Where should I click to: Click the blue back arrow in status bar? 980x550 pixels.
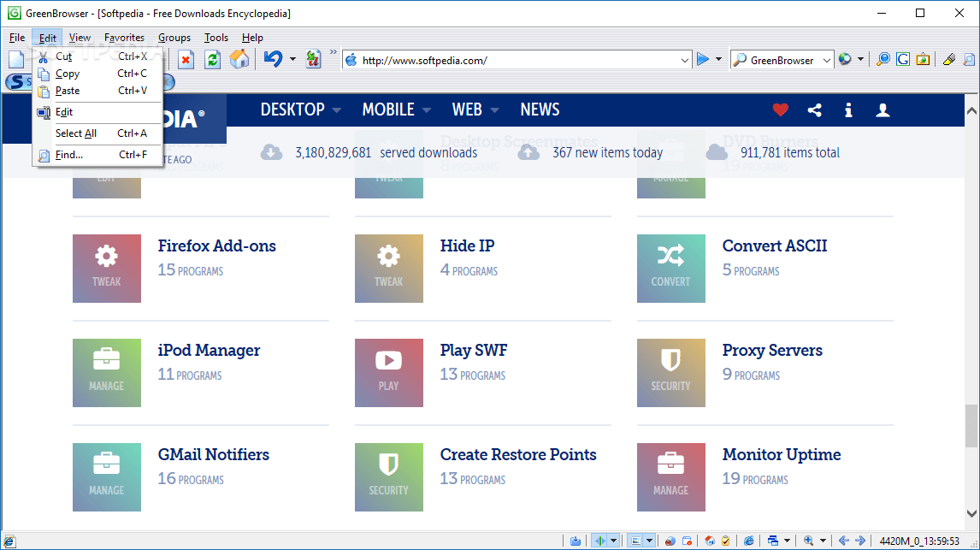pos(844,541)
